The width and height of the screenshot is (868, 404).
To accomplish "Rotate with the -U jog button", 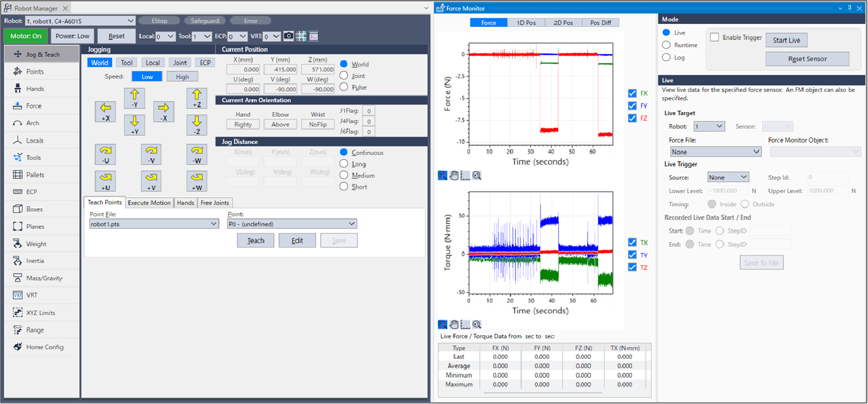I will 105,154.
